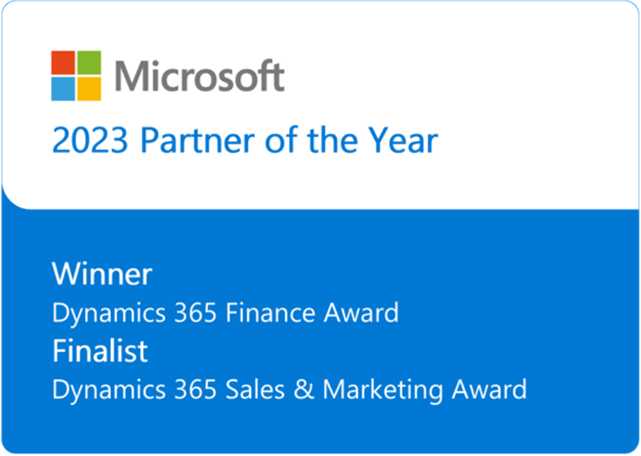Click the Microsoft wordmark text
The image size is (641, 456).
pos(199,77)
